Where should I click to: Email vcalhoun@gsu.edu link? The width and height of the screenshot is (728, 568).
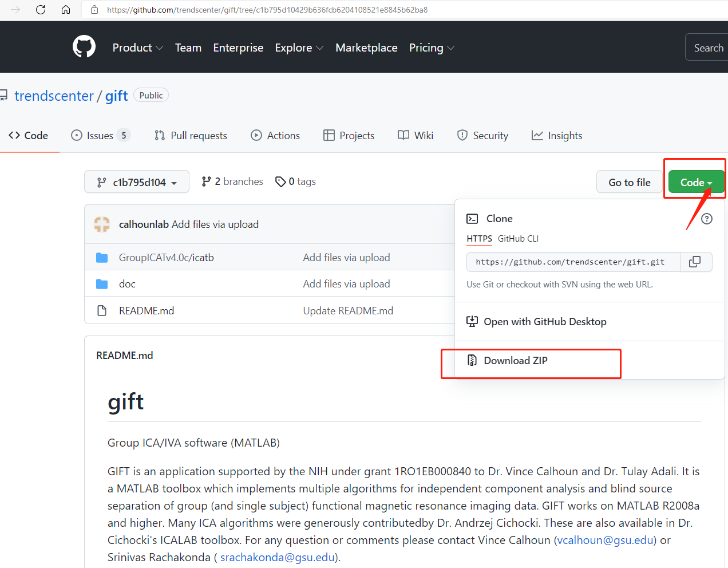coord(605,540)
